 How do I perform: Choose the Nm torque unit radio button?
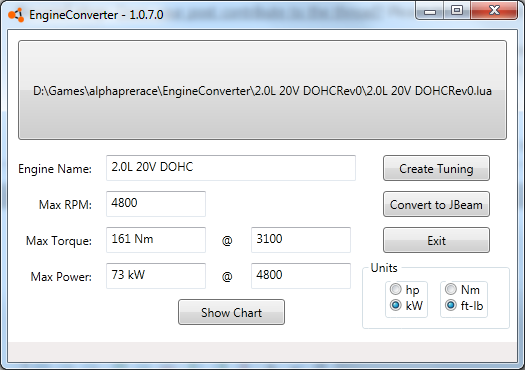(x=451, y=289)
